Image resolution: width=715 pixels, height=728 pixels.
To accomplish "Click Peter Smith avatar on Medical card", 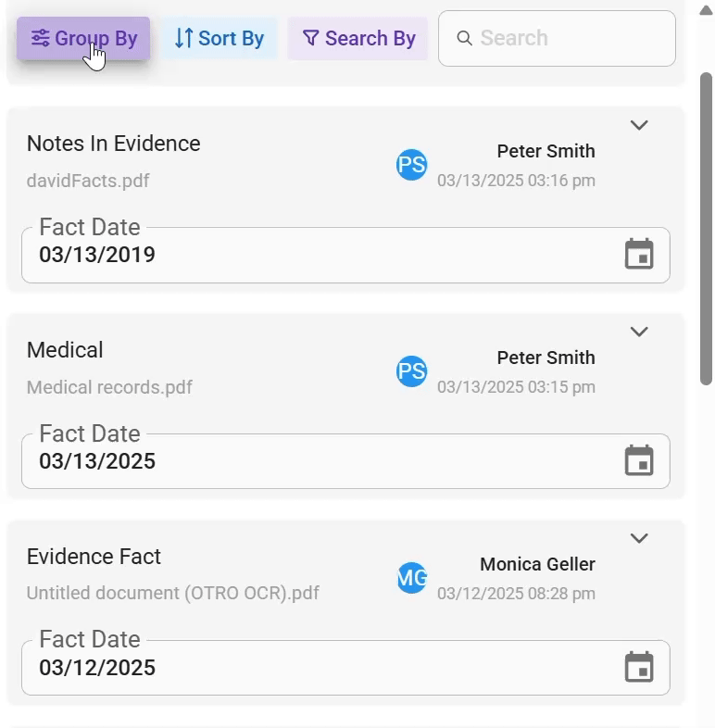I will click(411, 371).
